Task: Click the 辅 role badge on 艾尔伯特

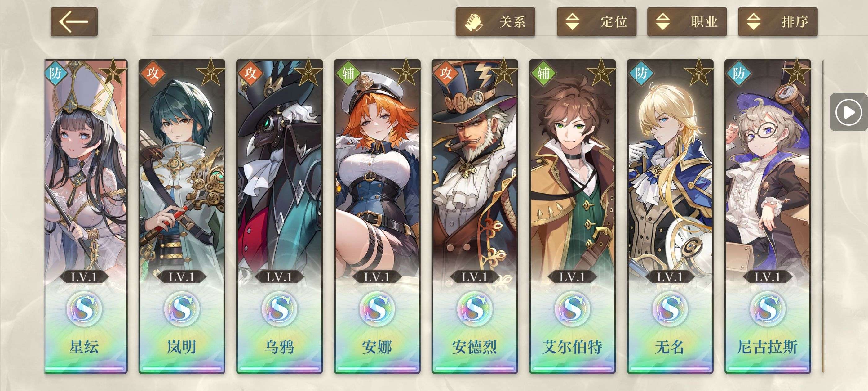Action: (x=543, y=73)
